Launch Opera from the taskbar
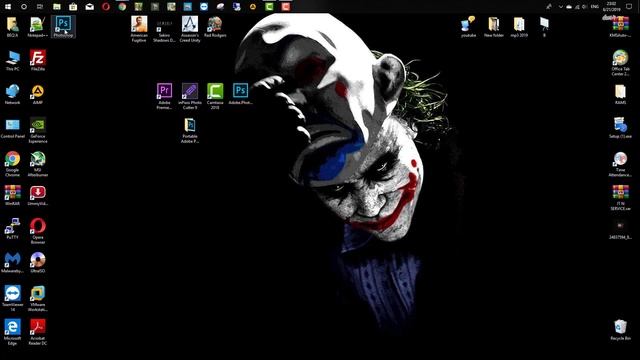The height and width of the screenshot is (360, 640). coord(106,7)
